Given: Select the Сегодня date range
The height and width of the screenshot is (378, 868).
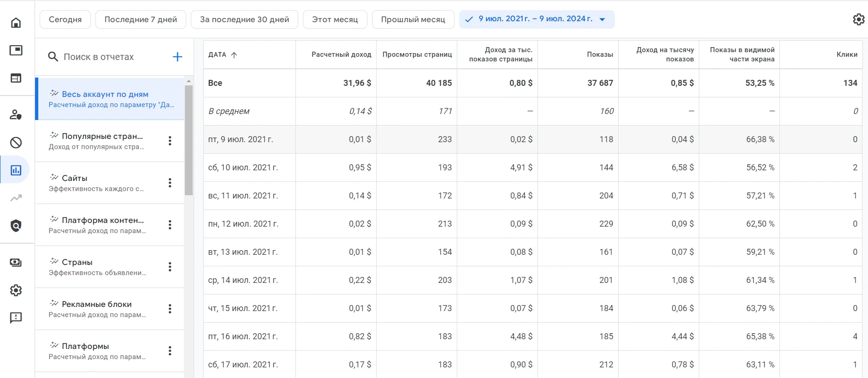Looking at the screenshot, I should [x=65, y=19].
